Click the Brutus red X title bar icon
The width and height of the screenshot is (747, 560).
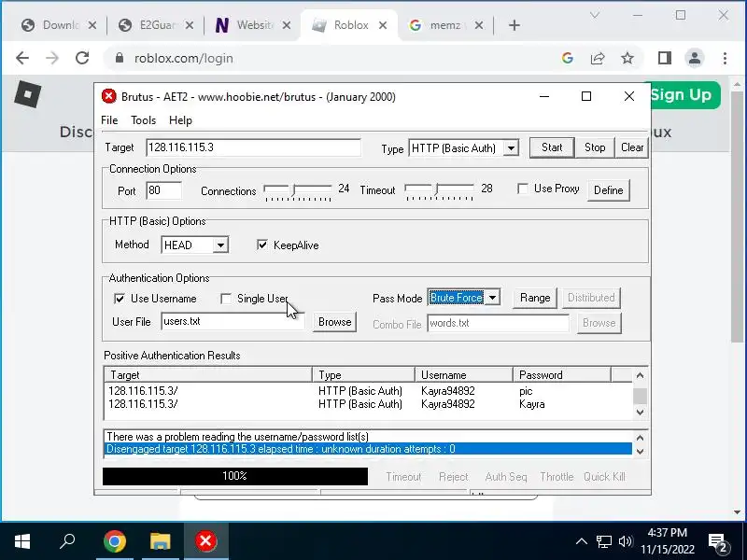(109, 96)
